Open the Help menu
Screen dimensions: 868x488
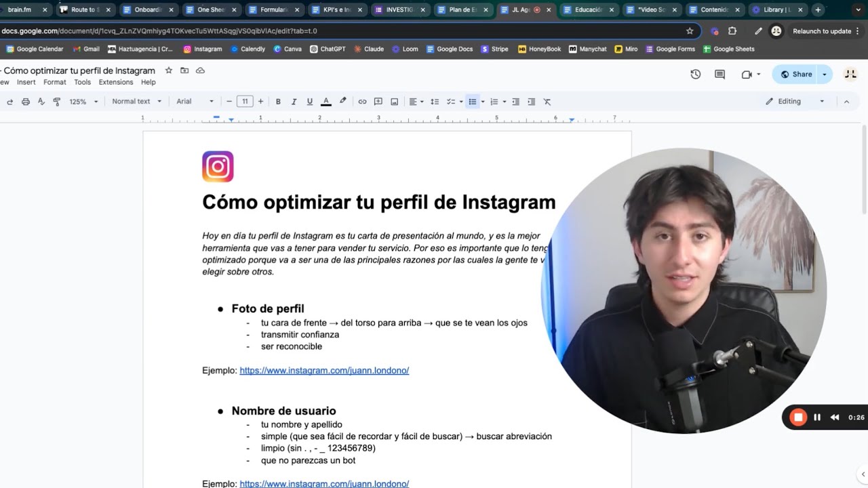(149, 82)
